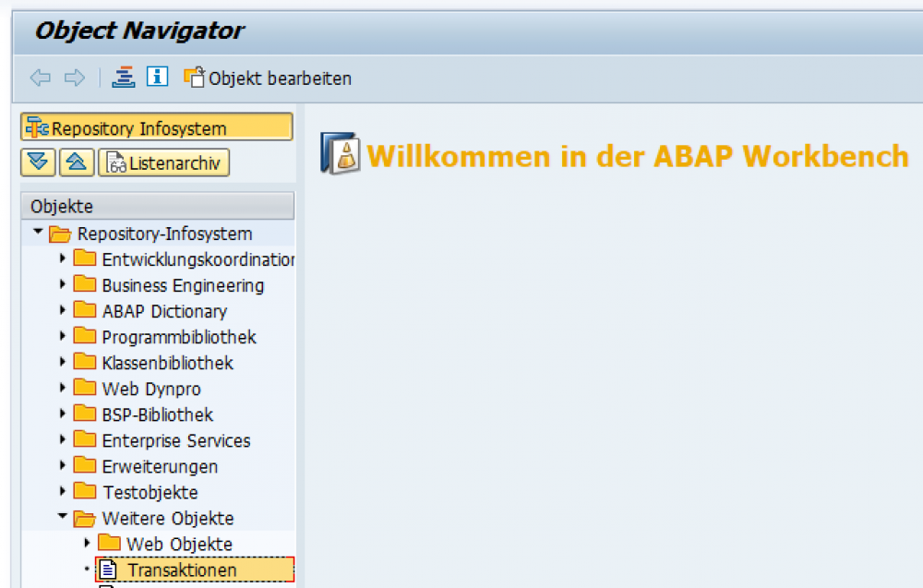This screenshot has height=588, width=923.
Task: Click the Weitere Objekte folder icon
Action: 84,518
